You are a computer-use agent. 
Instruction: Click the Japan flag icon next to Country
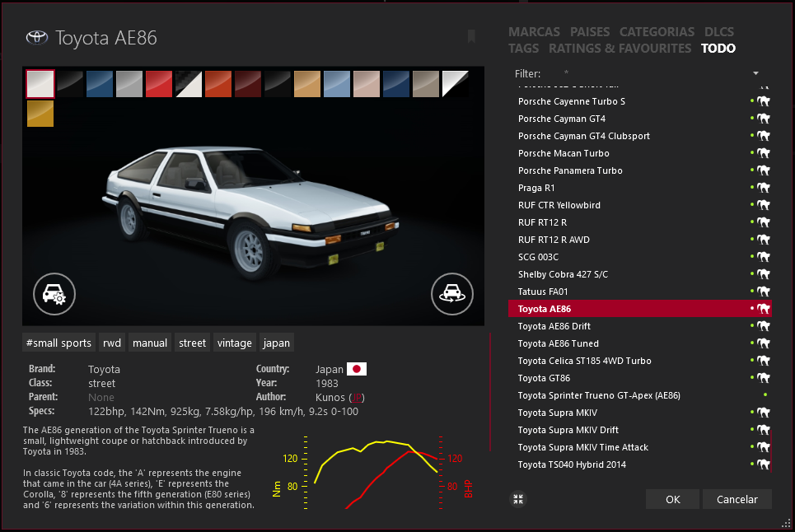pyautogui.click(x=357, y=369)
